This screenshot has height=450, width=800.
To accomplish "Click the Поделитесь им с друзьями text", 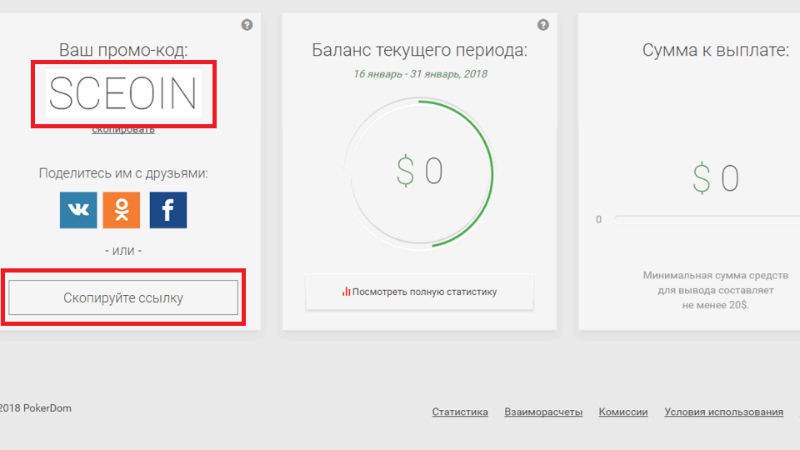I will (123, 173).
